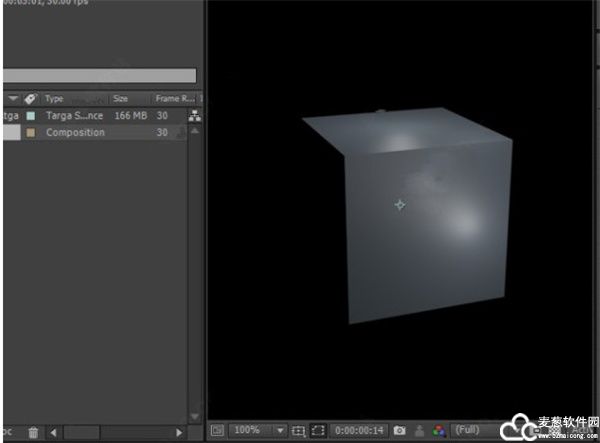The image size is (600, 443).
Task: Click the sort arrow in column header
Action: click(x=13, y=99)
